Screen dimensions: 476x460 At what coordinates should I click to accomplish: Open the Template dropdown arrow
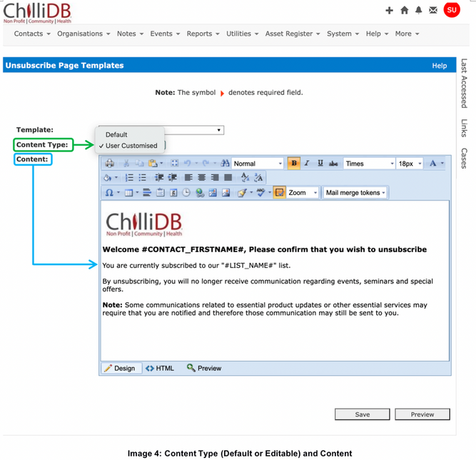218,130
